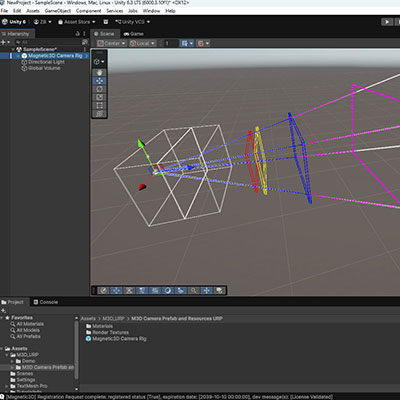This screenshot has width=400, height=400.
Task: Select All Prefabs favorite search
Action: pos(28,337)
